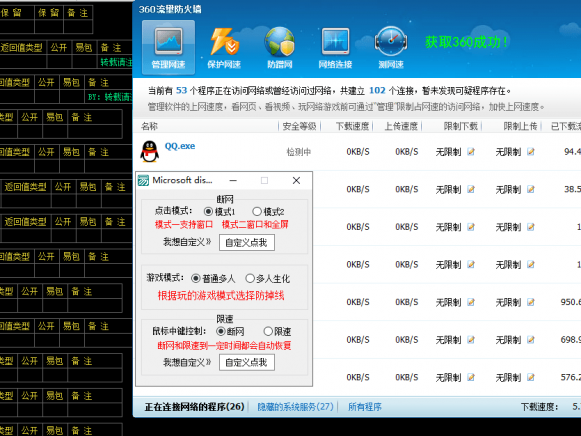Click 自定义点我 button in 断网 group
This screenshot has height=436, width=581.
(x=247, y=243)
